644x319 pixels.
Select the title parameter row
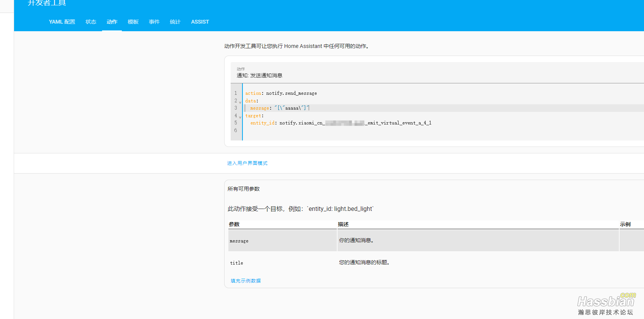click(436, 263)
